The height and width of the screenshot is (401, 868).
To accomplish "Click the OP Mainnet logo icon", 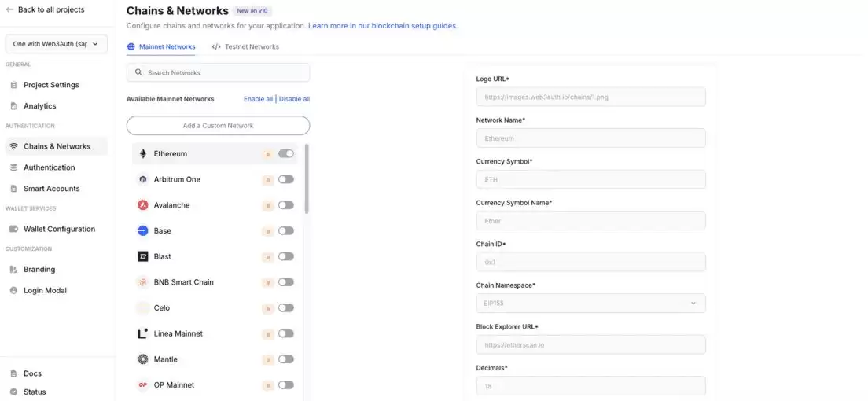I will (143, 385).
